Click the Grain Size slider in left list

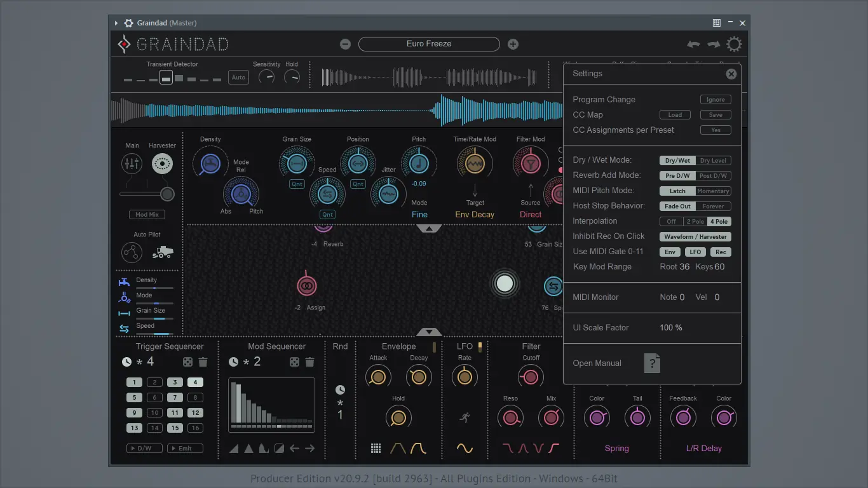tap(154, 318)
